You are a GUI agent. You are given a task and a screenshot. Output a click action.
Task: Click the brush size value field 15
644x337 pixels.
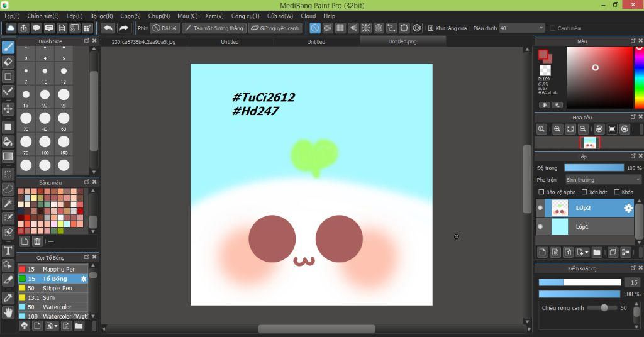633,282
